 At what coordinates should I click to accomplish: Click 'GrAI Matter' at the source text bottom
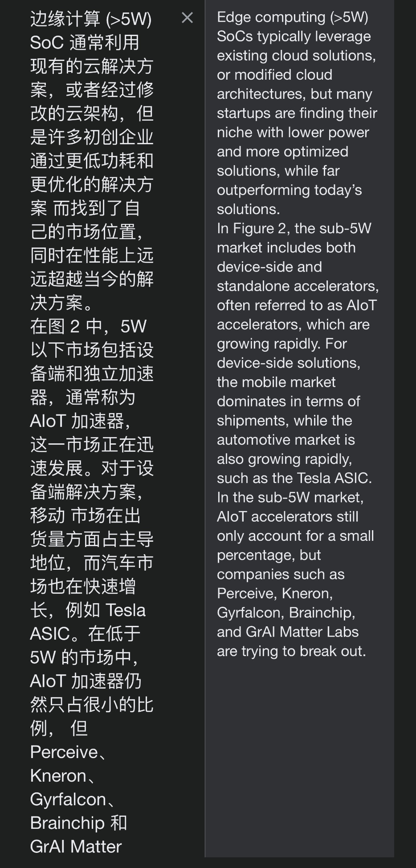coord(76,847)
